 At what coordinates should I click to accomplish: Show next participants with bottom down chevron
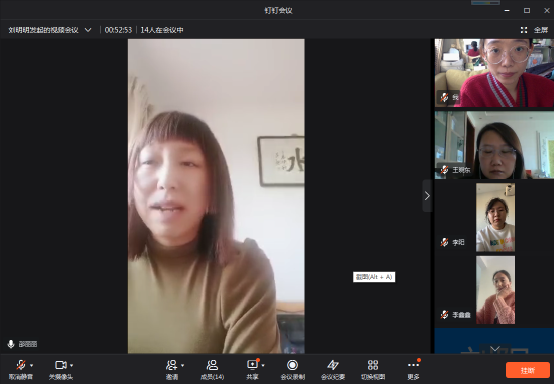tap(495, 349)
